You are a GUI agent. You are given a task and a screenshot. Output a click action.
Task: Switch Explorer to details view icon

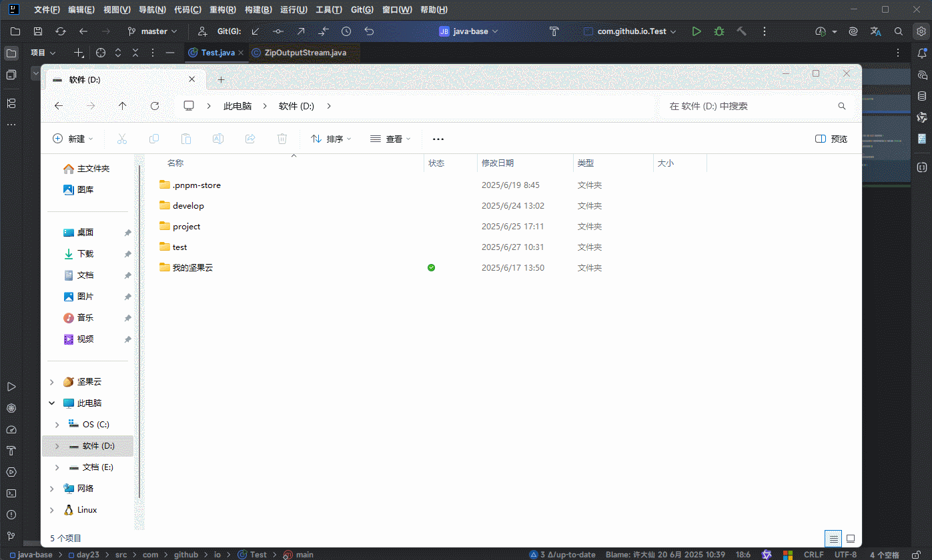[833, 538]
